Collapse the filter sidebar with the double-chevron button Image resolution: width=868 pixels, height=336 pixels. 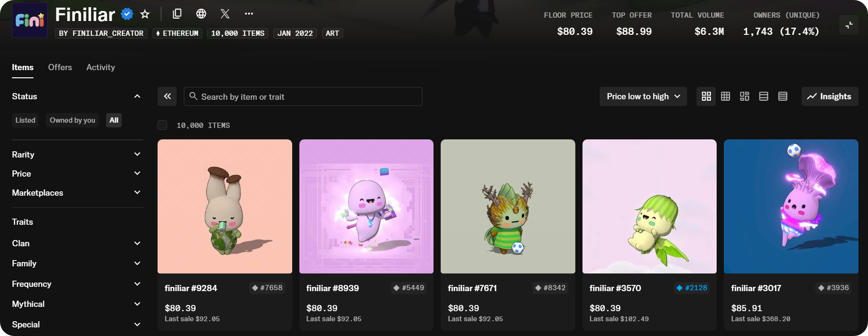coord(167,96)
